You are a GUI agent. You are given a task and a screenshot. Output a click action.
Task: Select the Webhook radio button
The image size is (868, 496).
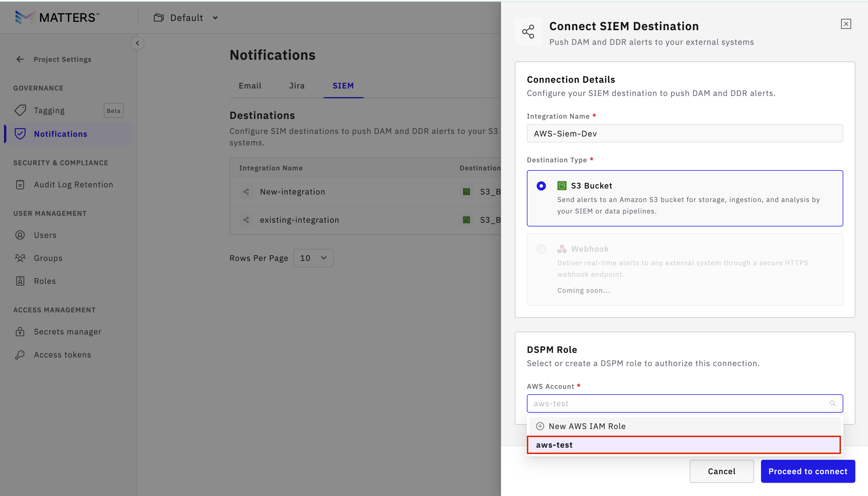click(x=541, y=249)
